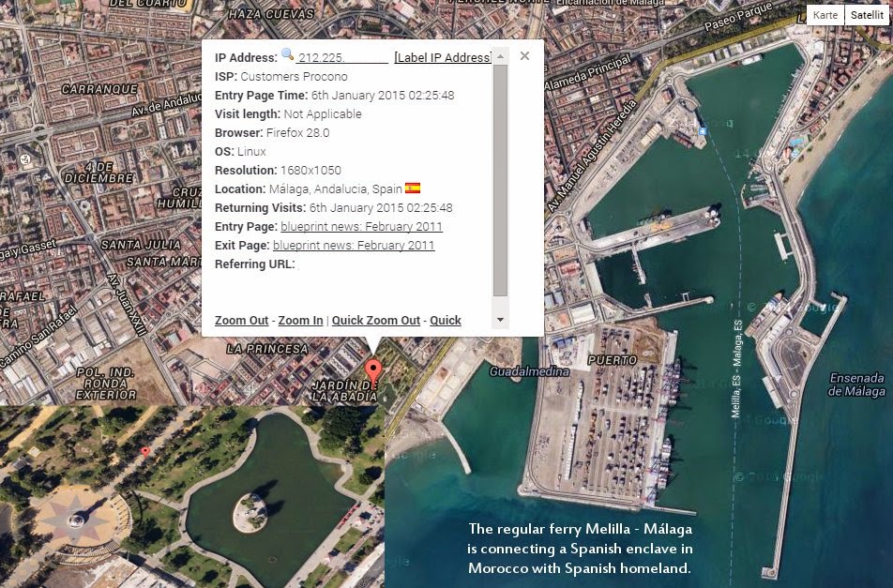The width and height of the screenshot is (893, 588).
Task: Click the Paseo Parque street label
Action: coord(738,17)
